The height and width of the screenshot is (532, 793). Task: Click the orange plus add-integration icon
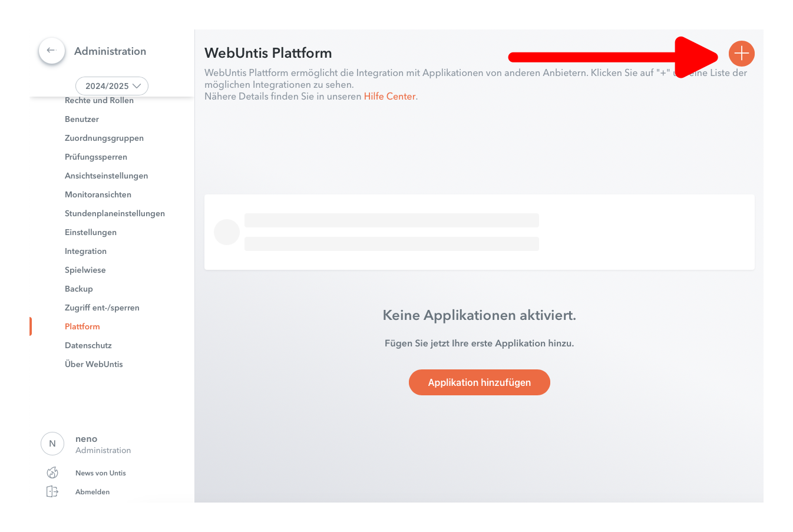[741, 54]
